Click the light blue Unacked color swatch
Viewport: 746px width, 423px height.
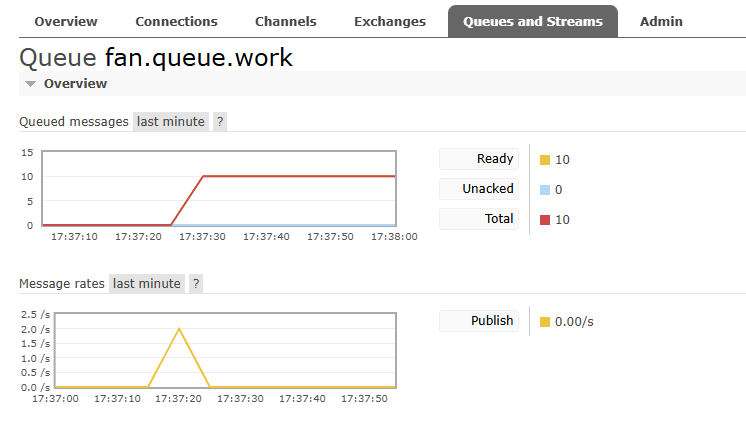coord(545,190)
